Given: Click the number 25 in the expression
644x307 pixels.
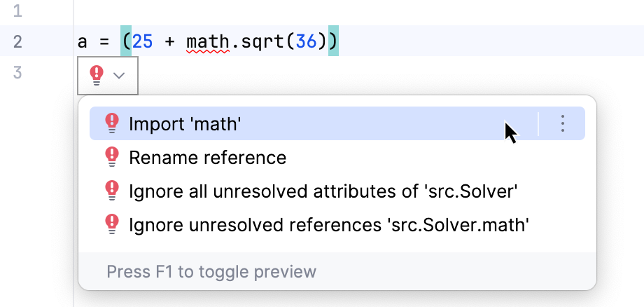Looking at the screenshot, I should click(x=142, y=42).
